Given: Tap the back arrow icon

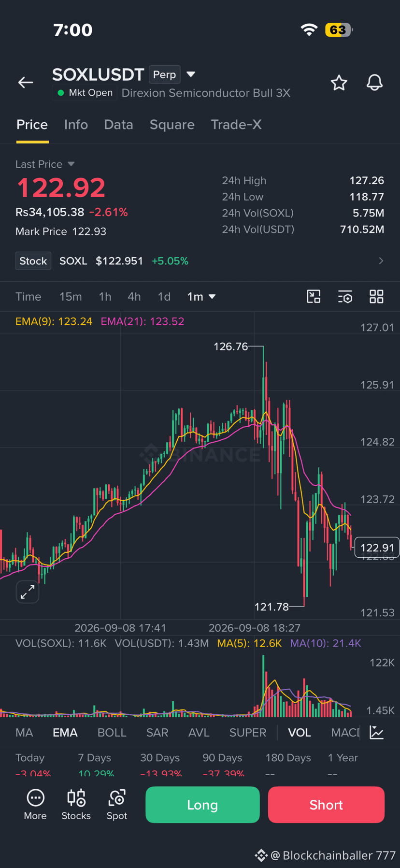Looking at the screenshot, I should coord(26,83).
